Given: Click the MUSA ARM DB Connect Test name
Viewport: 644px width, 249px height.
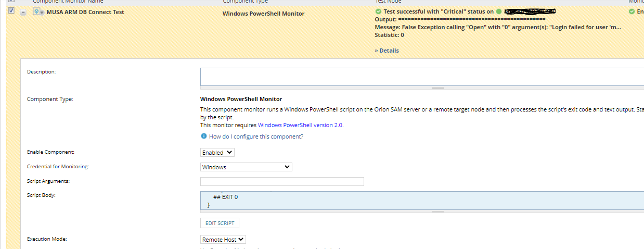Looking at the screenshot, I should tap(85, 12).
